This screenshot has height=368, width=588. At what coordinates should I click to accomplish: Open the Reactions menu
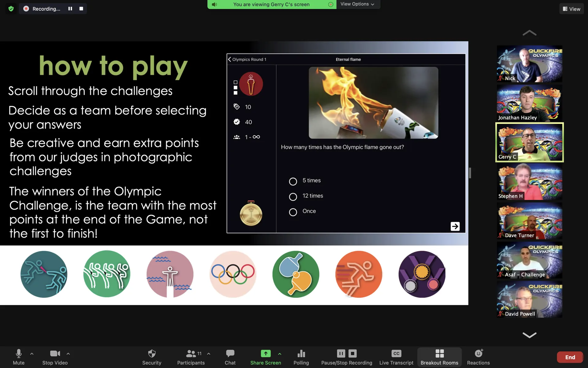tap(478, 357)
